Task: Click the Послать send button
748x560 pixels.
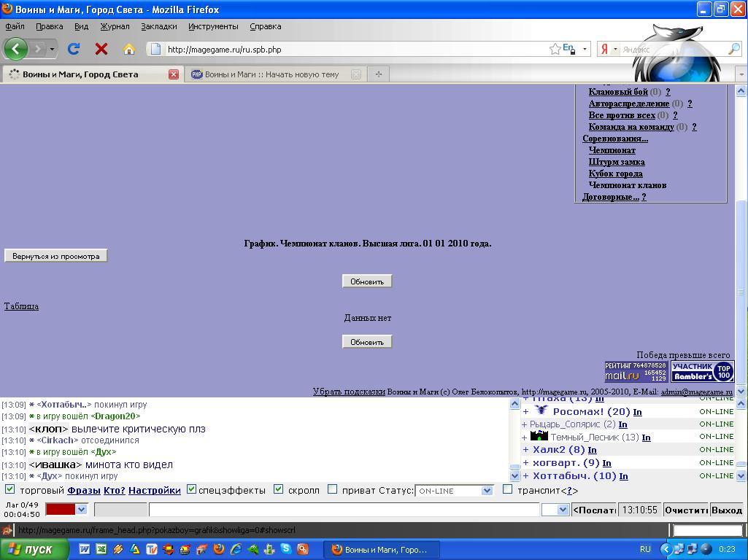Action: tap(595, 510)
